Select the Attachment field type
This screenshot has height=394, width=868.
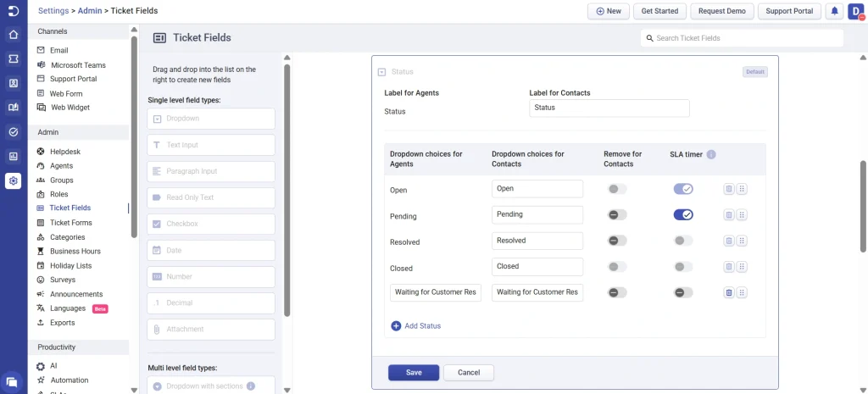tap(211, 330)
